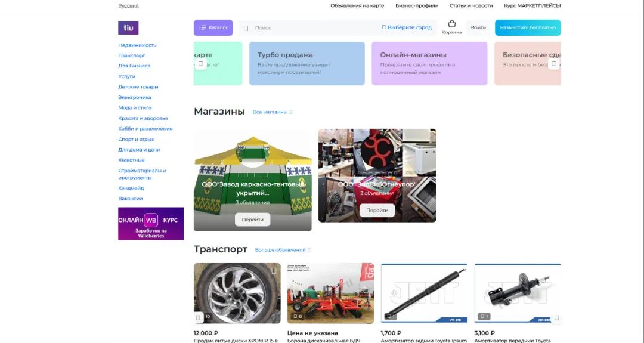Screen dimensions: 644x343
Task: Open the Выберите город city selector
Action: (407, 27)
